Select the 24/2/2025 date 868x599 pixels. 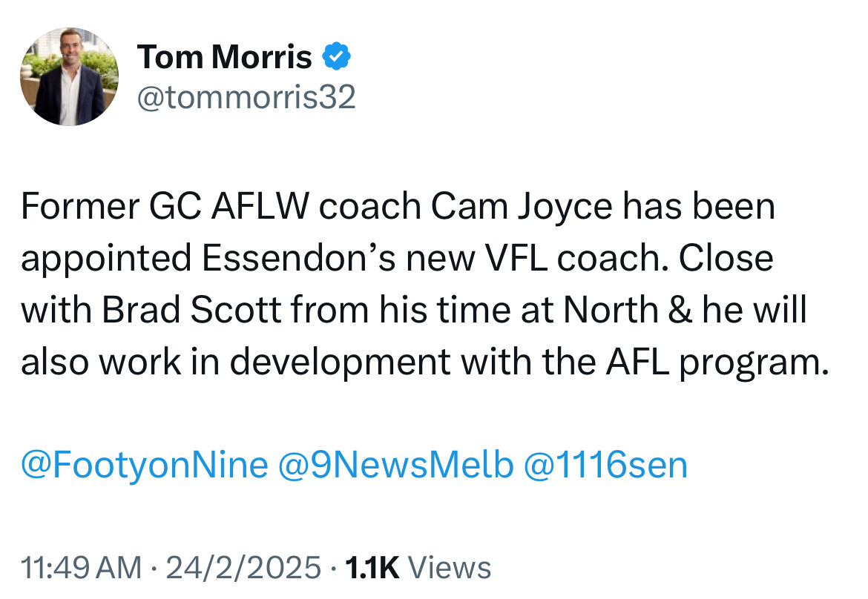243,568
